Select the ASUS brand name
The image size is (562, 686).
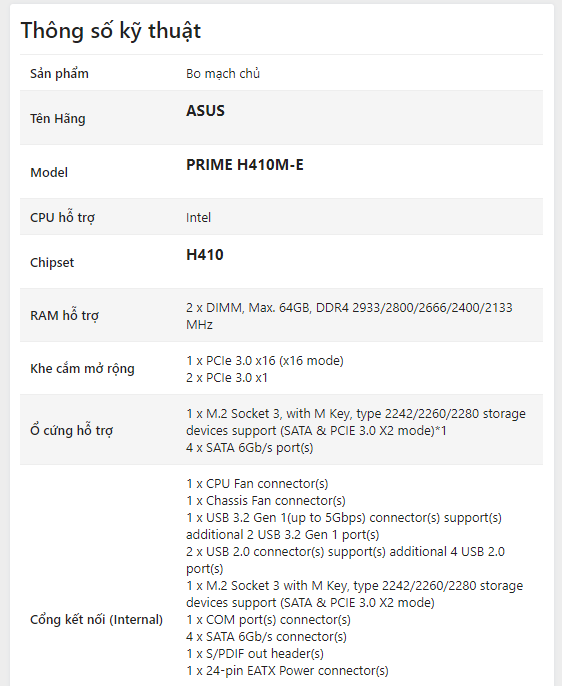(x=205, y=111)
